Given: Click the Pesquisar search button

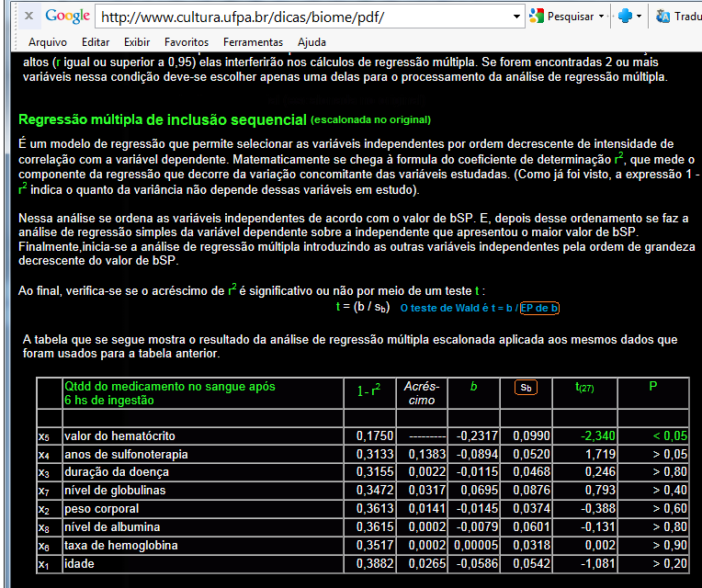Looking at the screenshot, I should coord(561,17).
